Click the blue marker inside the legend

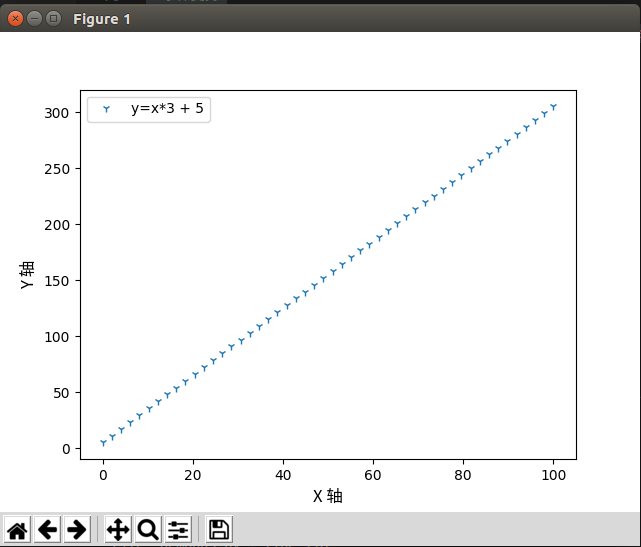point(107,109)
